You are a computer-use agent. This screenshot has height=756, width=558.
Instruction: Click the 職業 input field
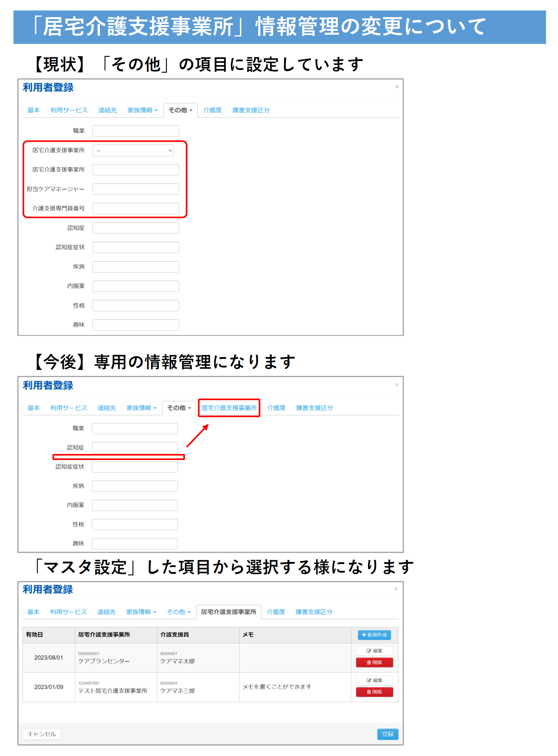coord(135,131)
